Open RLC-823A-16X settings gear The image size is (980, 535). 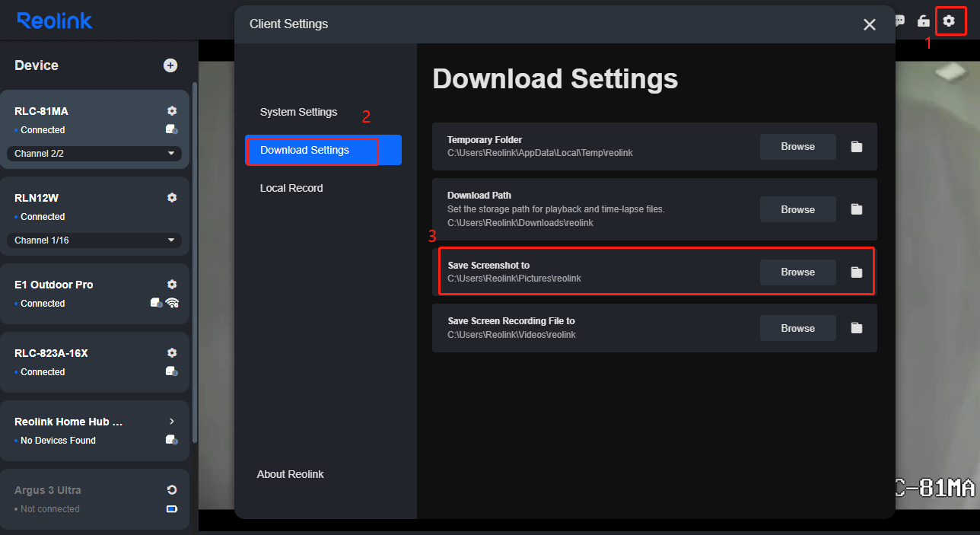click(172, 353)
